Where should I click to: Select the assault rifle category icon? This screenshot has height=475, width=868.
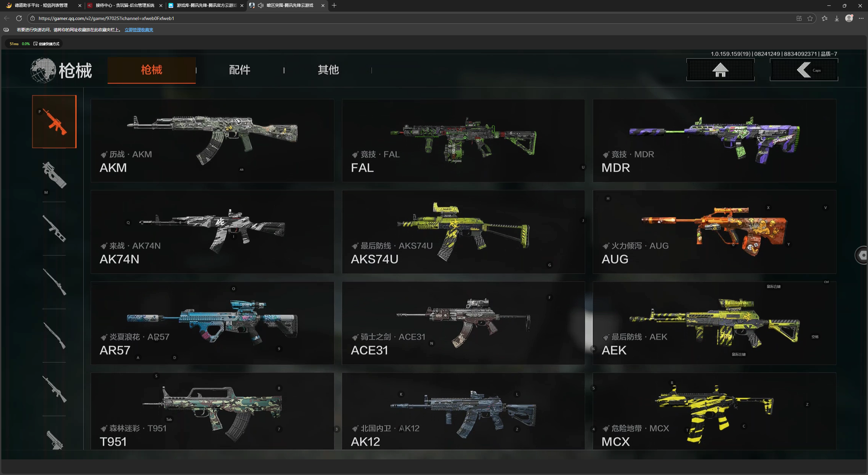click(x=54, y=121)
